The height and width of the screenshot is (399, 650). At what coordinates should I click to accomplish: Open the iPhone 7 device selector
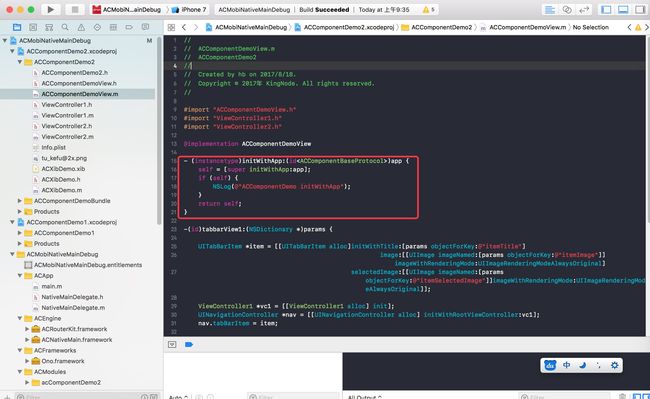coord(189,10)
